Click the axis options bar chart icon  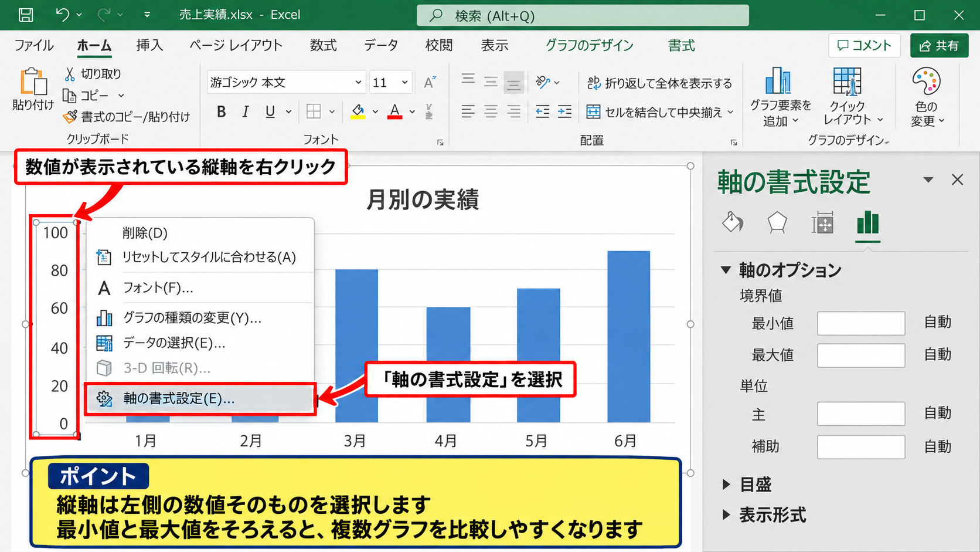click(x=867, y=223)
